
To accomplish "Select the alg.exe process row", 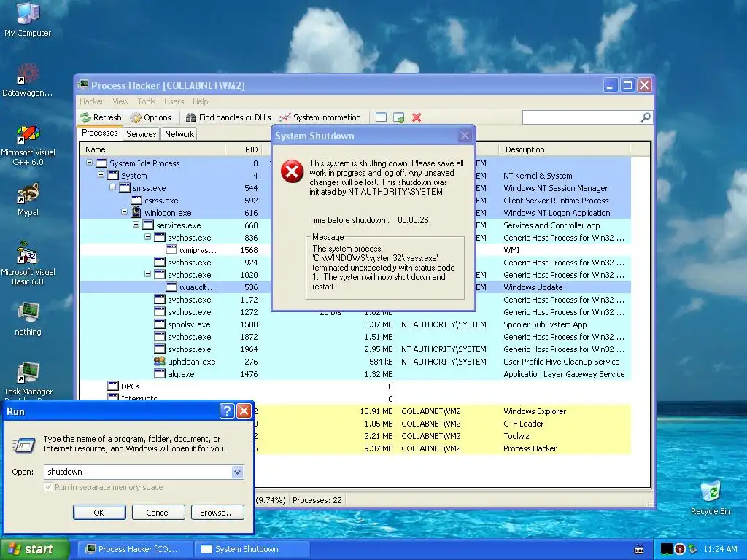I will point(355,374).
